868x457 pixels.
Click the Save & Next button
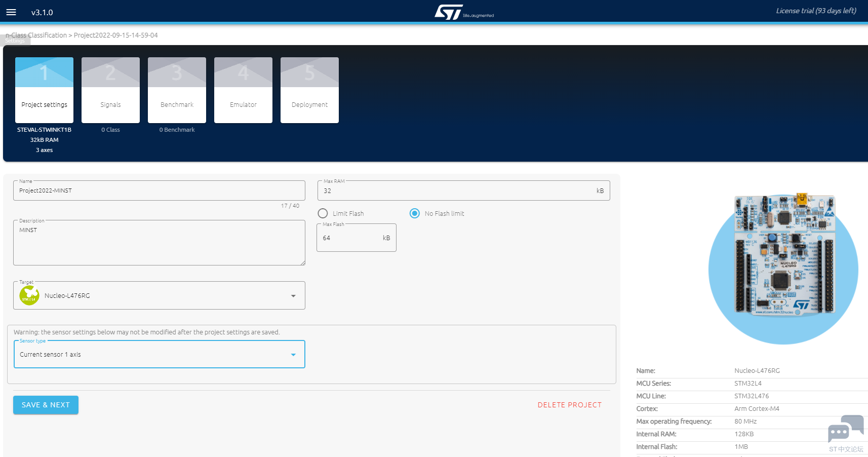46,405
